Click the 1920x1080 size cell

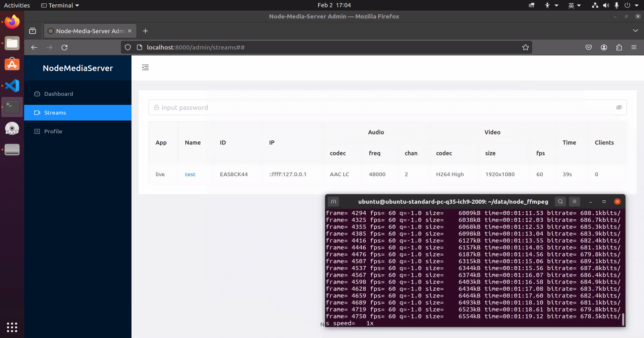[x=500, y=174]
